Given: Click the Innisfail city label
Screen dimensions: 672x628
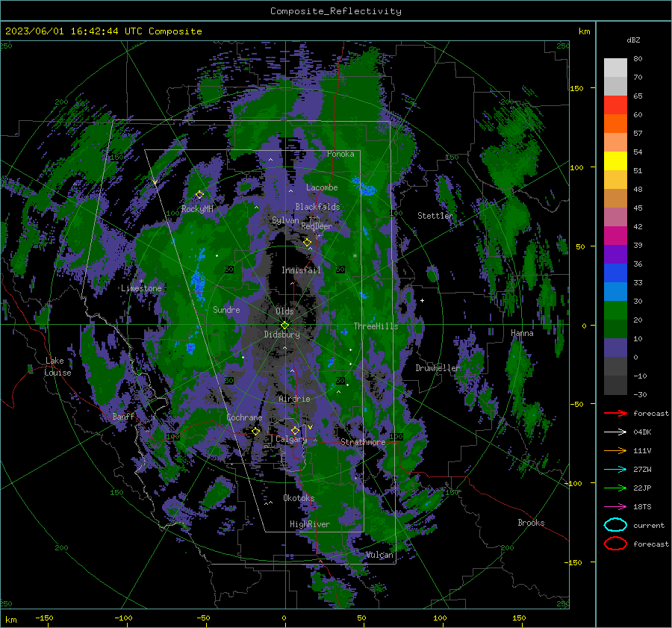Looking at the screenshot, I should point(301,270).
